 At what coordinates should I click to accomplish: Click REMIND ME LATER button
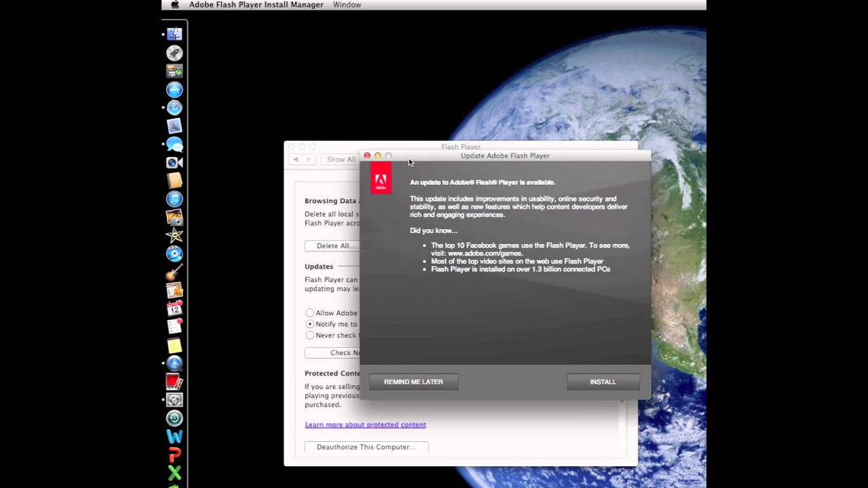pos(414,382)
